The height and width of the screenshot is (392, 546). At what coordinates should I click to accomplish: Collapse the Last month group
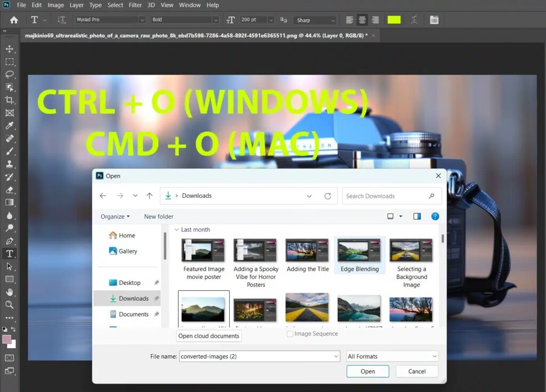[176, 230]
